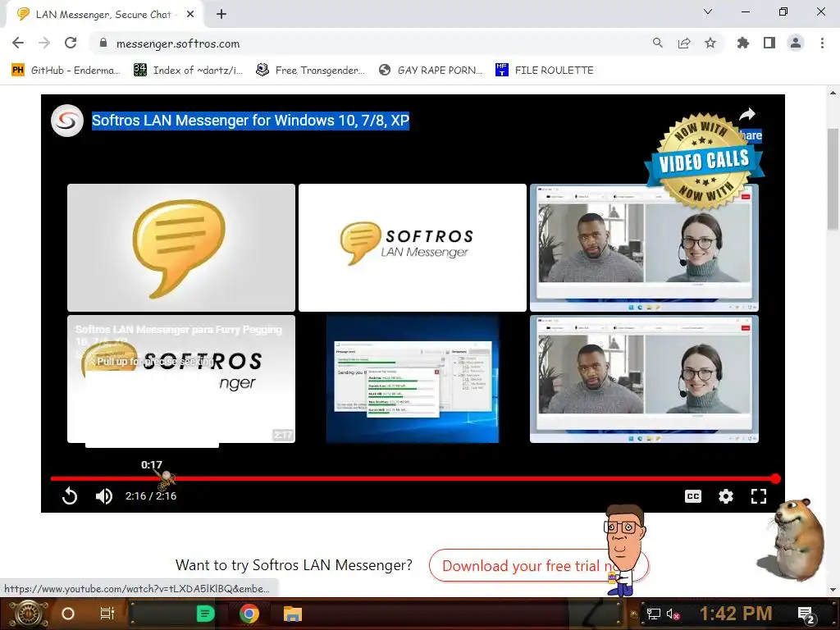
Task: Open the video title link Softros LAN Messenger
Action: pos(250,121)
